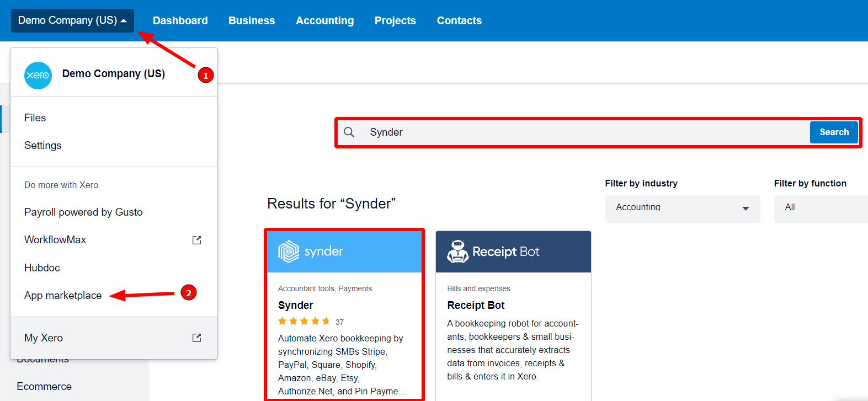Viewport: 868px width, 401px height.
Task: Open the Projects menu
Action: (395, 20)
